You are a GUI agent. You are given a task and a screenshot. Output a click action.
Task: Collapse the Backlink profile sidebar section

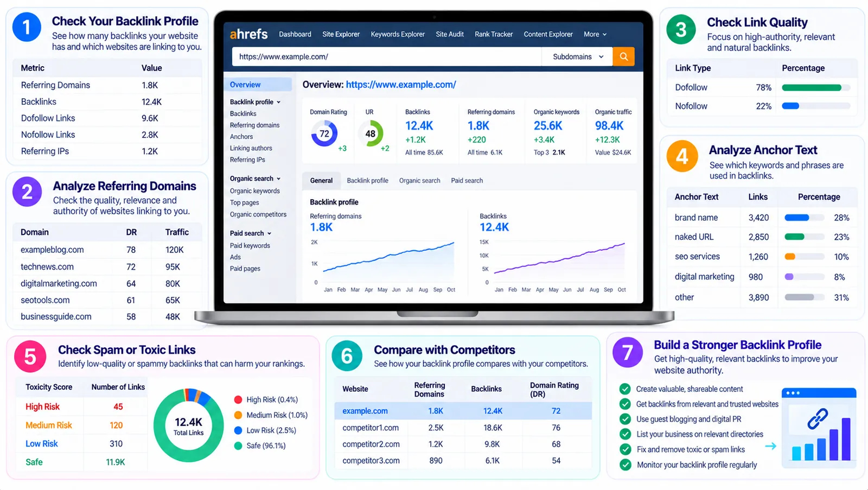pos(255,102)
